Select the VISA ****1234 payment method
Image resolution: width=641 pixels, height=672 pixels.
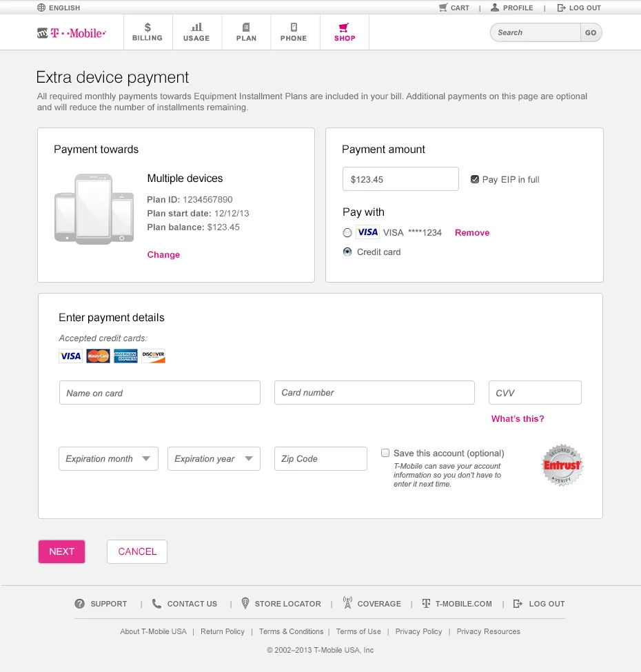(x=347, y=233)
